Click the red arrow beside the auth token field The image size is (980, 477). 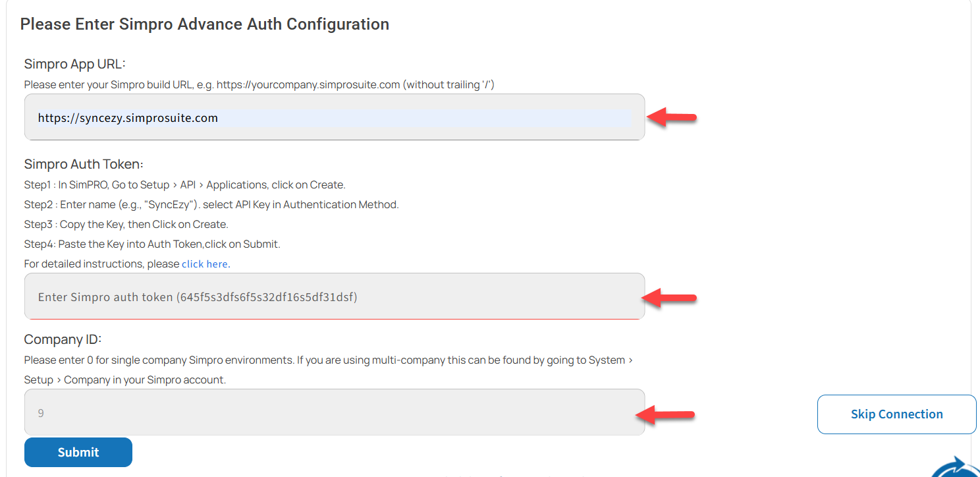[668, 297]
